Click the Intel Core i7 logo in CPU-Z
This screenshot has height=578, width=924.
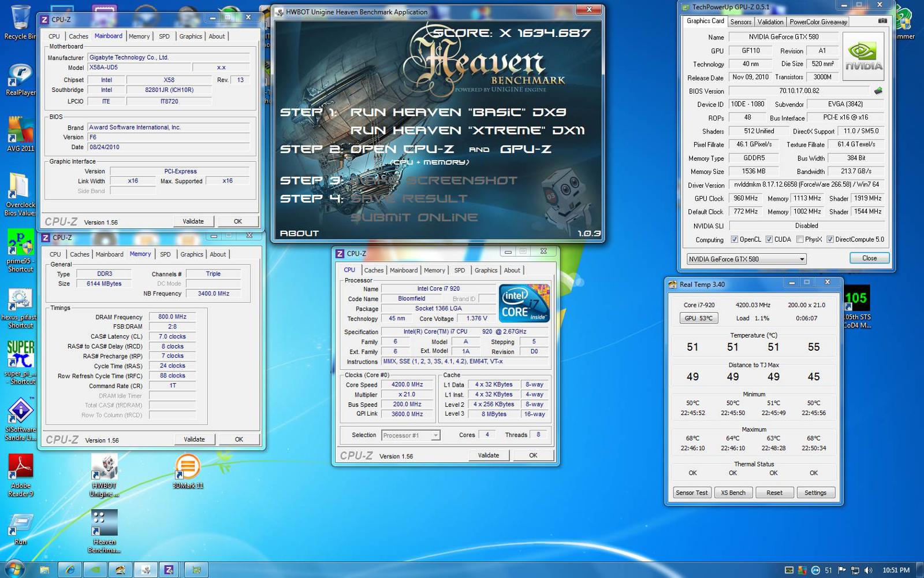pyautogui.click(x=524, y=303)
